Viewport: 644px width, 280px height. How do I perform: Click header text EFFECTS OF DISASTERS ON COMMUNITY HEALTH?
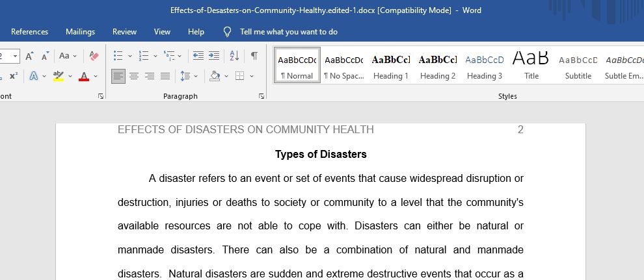[x=246, y=130]
